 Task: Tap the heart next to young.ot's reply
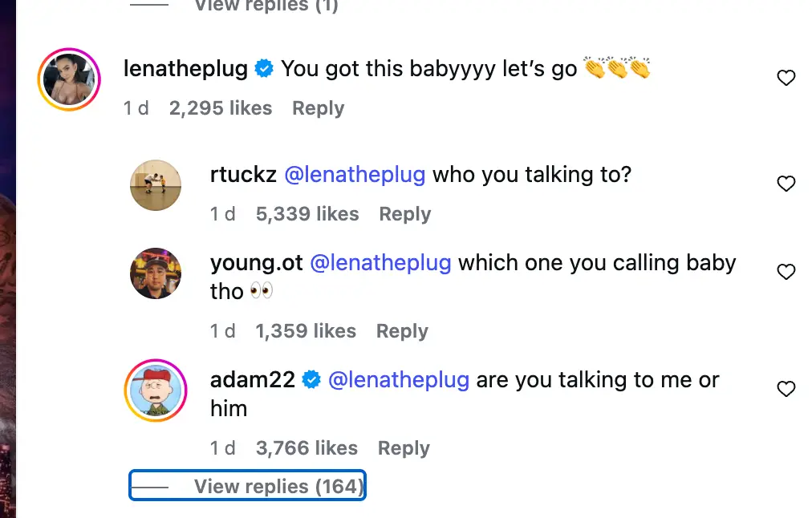pos(786,272)
